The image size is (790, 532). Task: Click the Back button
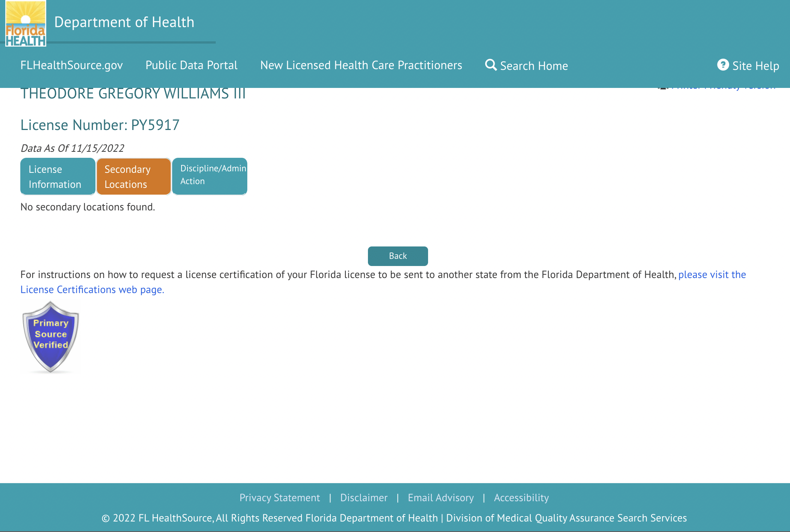point(397,256)
